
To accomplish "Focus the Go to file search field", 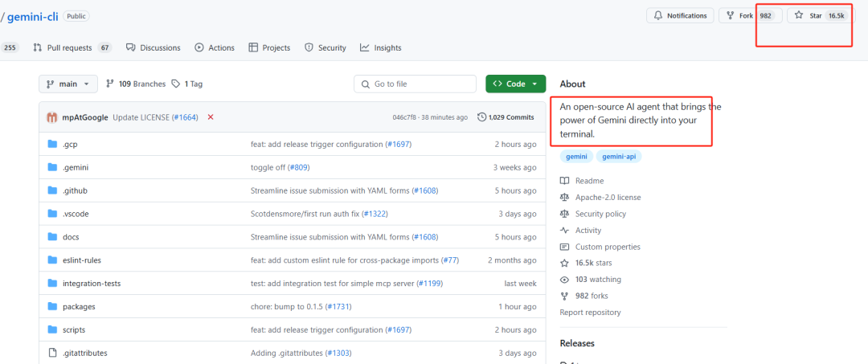I will click(416, 84).
